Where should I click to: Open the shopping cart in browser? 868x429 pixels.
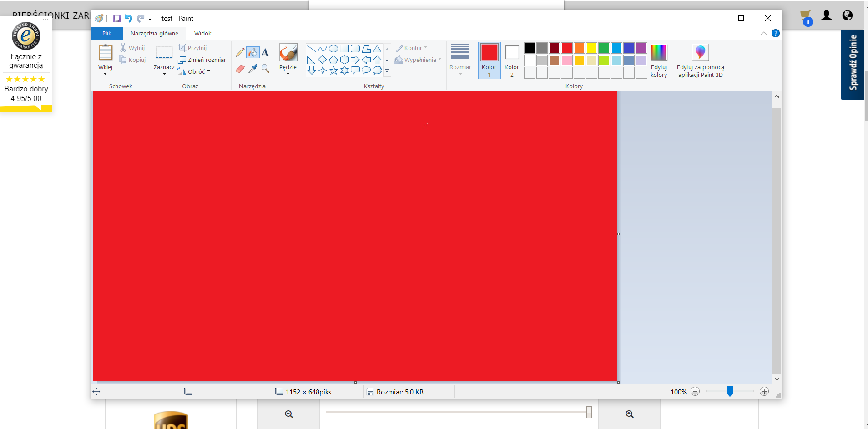pyautogui.click(x=806, y=17)
